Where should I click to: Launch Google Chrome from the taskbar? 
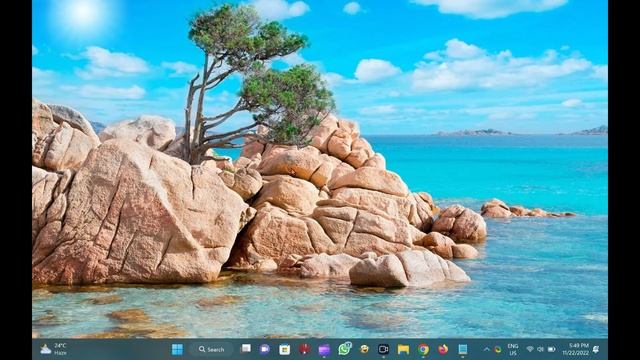(x=423, y=349)
